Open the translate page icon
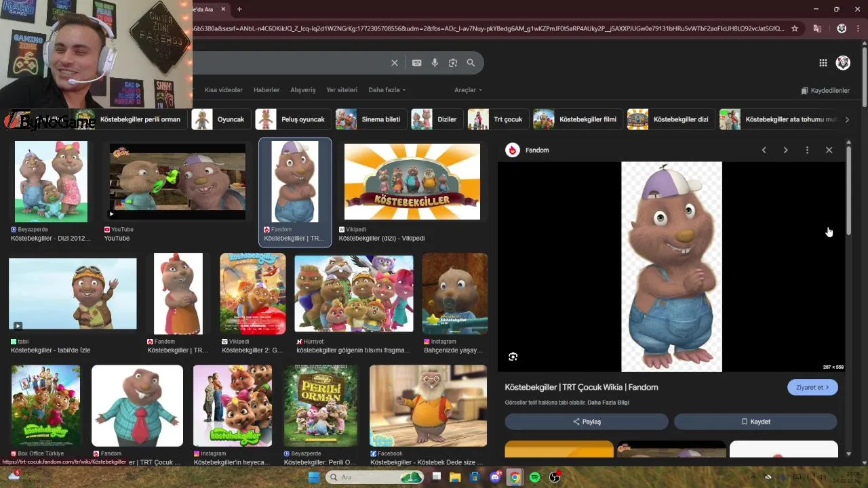Image resolution: width=868 pixels, height=488 pixels. tap(817, 28)
